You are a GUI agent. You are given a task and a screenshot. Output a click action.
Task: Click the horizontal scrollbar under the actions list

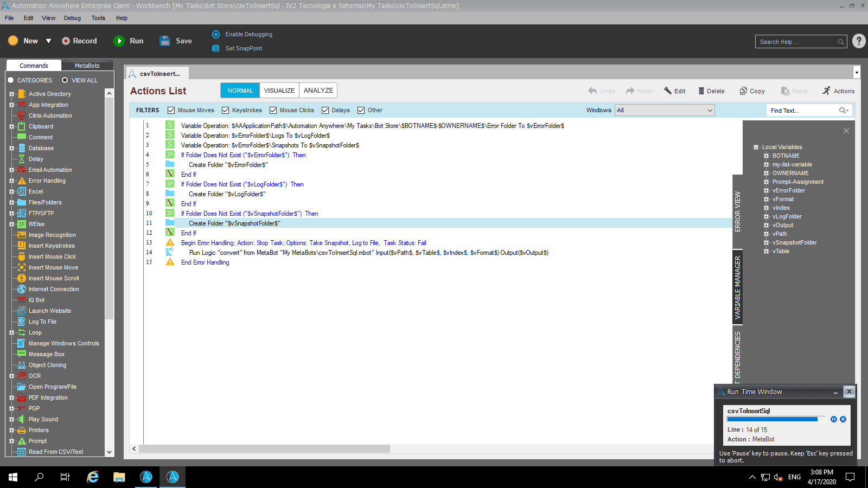pos(264,449)
